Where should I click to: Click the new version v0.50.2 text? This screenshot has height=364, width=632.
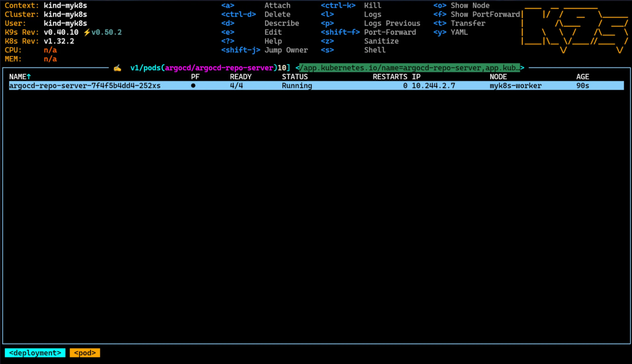(x=106, y=32)
